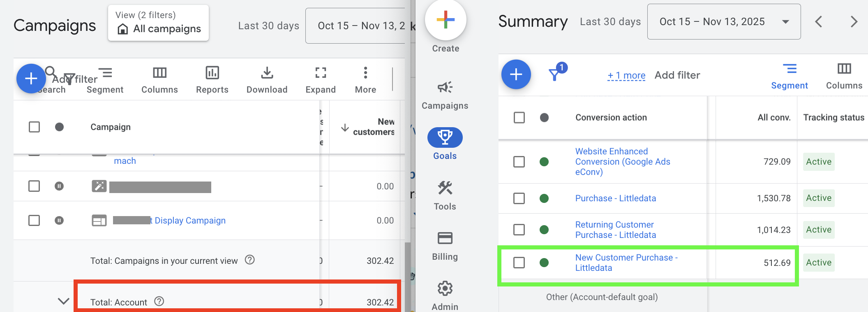The image size is (868, 312).
Task: Open Campaigns date range picker
Action: point(356,26)
